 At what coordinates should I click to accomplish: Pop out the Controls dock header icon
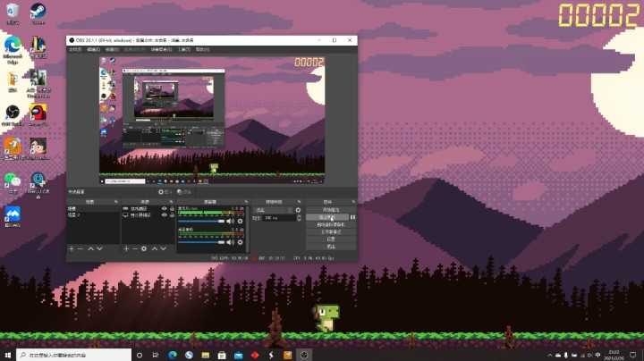(353, 202)
